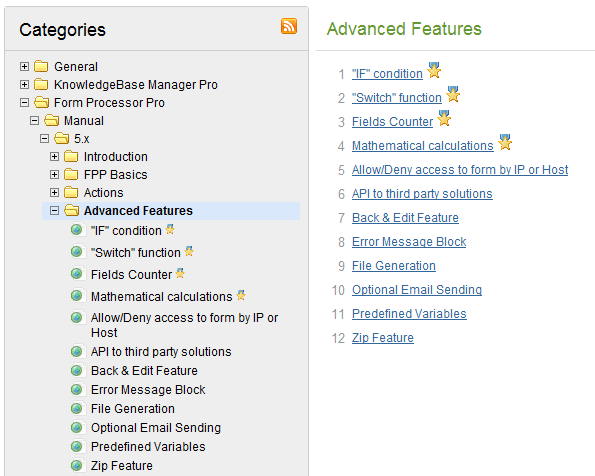
Task: Collapse the Form Processor Pro category
Action: (x=24, y=102)
